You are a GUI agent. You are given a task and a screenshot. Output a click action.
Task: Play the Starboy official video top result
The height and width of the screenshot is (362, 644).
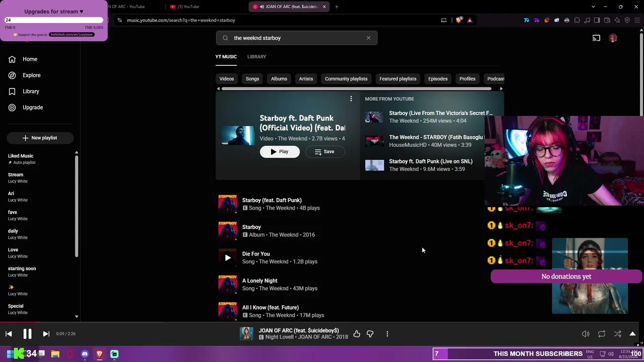(x=280, y=152)
